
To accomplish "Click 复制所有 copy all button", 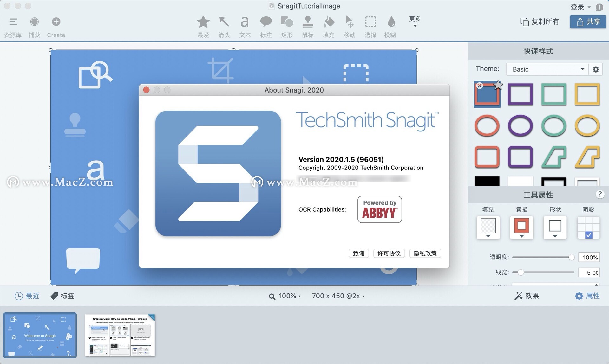I will 540,22.
